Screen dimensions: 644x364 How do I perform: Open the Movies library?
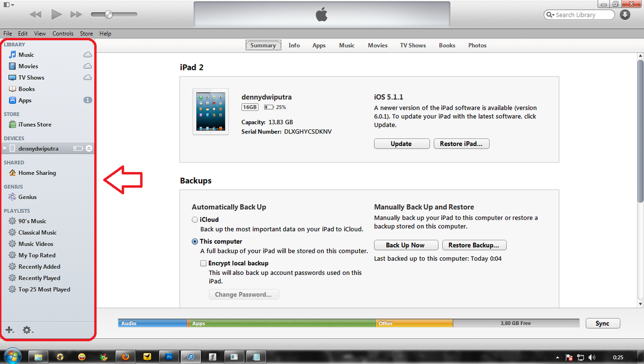pos(28,66)
